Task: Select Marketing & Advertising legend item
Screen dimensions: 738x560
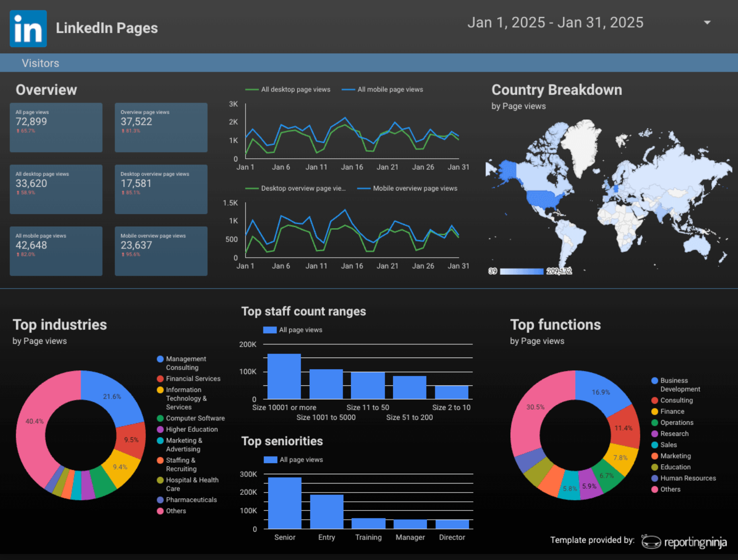Action: (180, 445)
